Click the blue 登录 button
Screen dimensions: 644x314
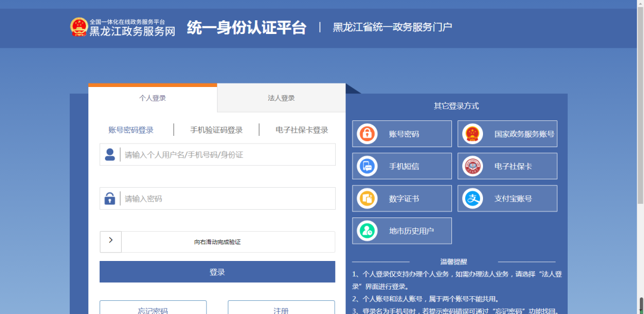coord(217,272)
